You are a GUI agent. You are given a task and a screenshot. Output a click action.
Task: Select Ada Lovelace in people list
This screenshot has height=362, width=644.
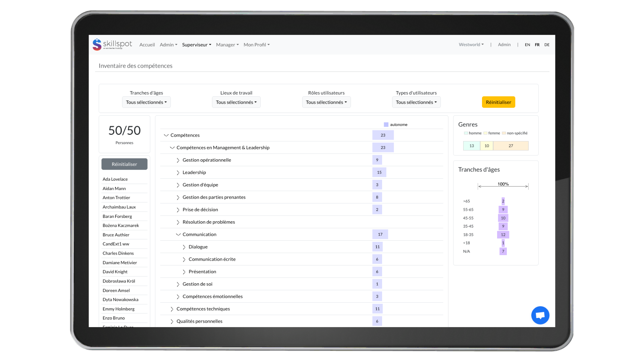[115, 179]
